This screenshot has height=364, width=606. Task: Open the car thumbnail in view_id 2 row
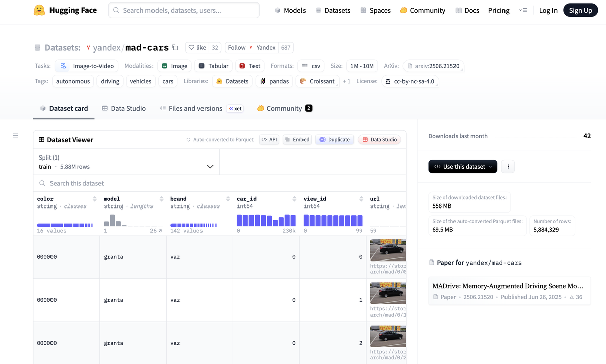click(x=388, y=336)
